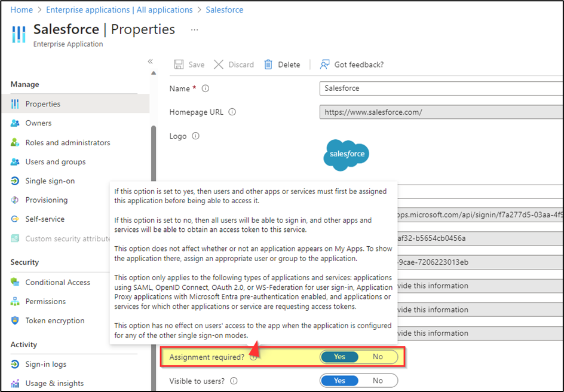Screen dimensions: 564x392
Task: Click the Salesforce cloud logo
Action: point(347,154)
